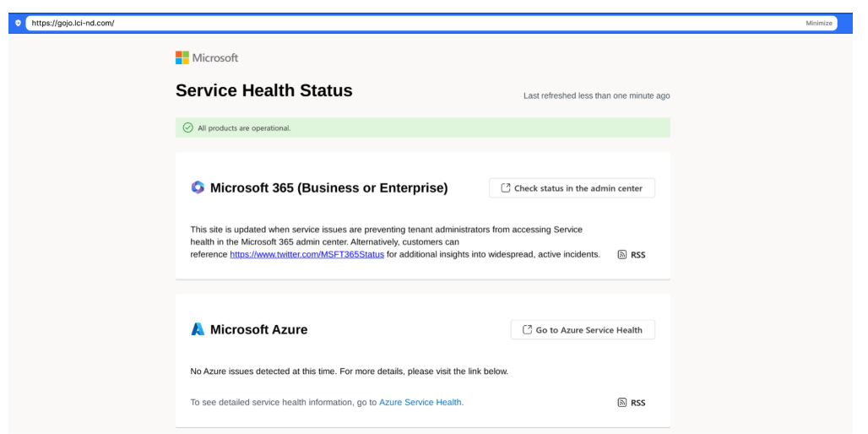The height and width of the screenshot is (434, 868).
Task: Click the RSS label in Azure card
Action: (638, 403)
